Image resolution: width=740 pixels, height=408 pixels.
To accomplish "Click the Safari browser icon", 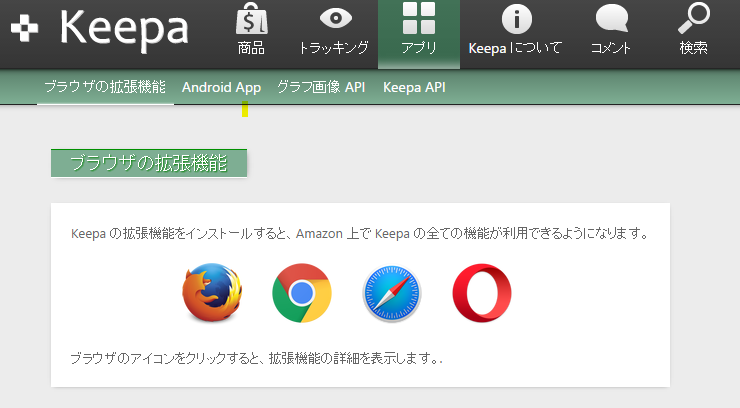I will click(392, 293).
